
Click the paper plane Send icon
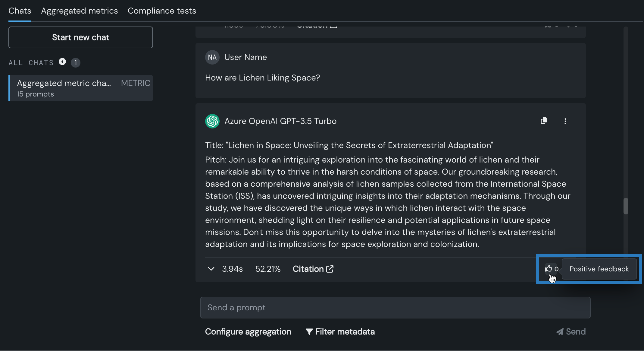(x=560, y=332)
